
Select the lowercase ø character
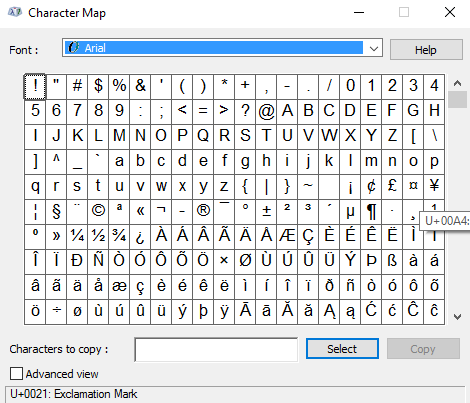(x=77, y=312)
